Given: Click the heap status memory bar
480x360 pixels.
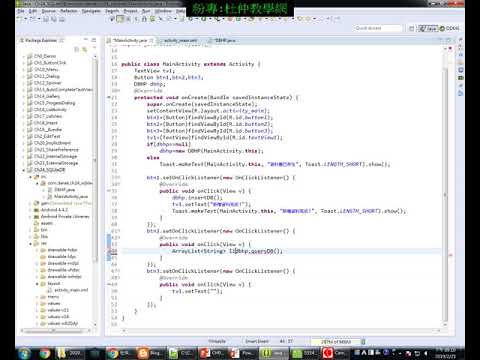Looking at the screenshot, I should (x=335, y=341).
